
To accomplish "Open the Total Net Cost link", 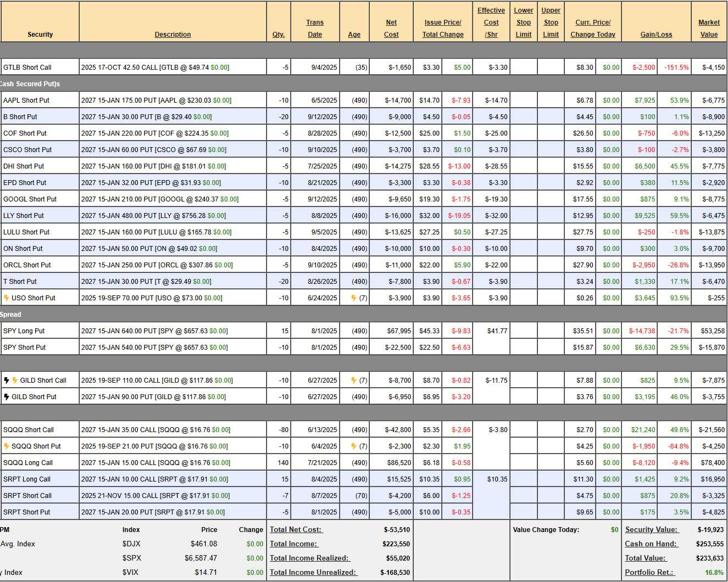I will 296,530.
